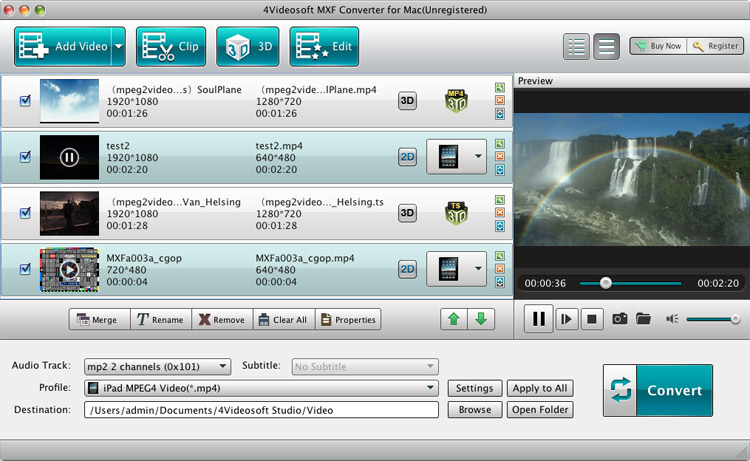Image resolution: width=750 pixels, height=461 pixels.
Task: Click the Destination path field
Action: click(261, 410)
